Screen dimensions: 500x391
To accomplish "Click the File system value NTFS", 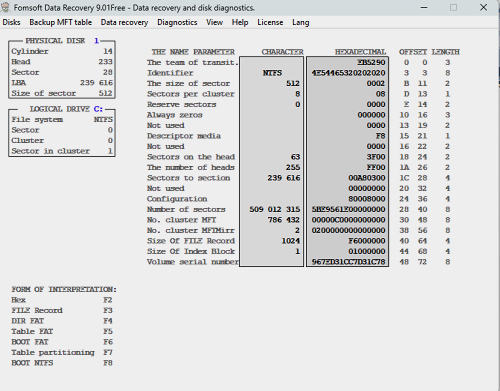I will point(103,119).
